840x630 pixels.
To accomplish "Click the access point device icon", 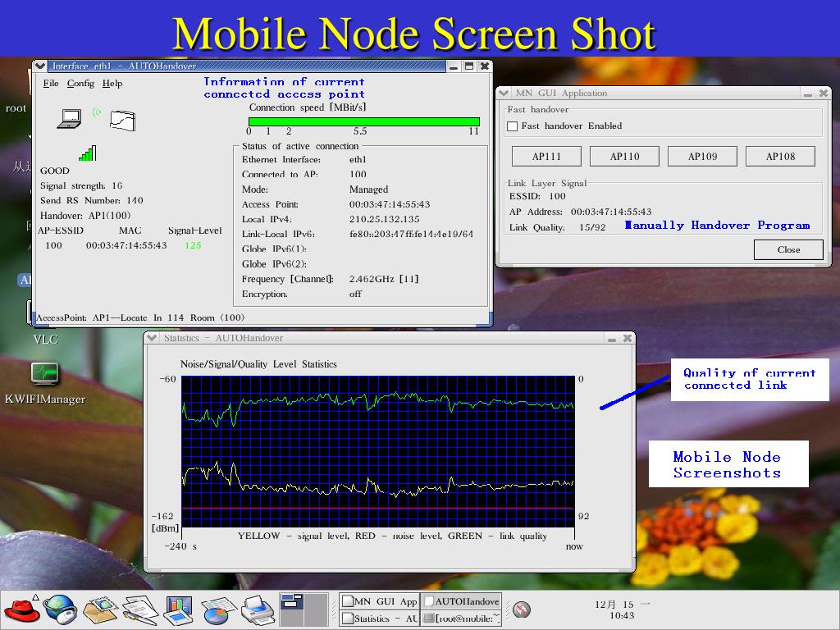I will pos(123,121).
